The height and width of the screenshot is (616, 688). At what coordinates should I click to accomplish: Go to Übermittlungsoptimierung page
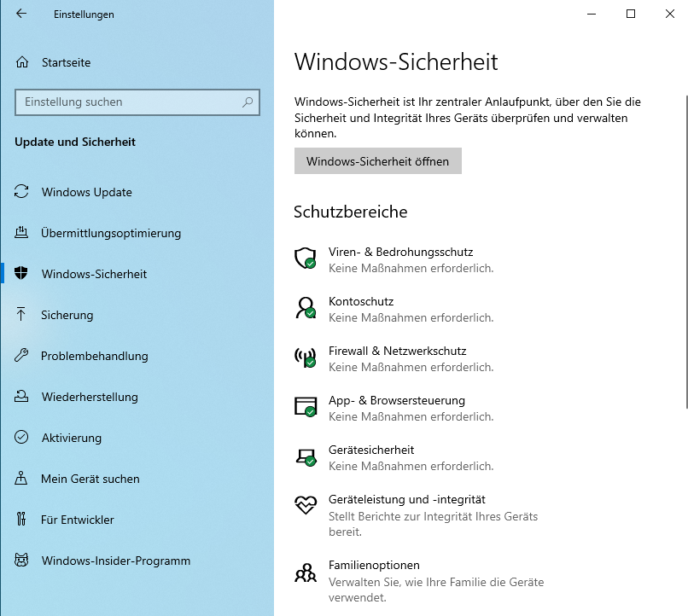[137, 233]
